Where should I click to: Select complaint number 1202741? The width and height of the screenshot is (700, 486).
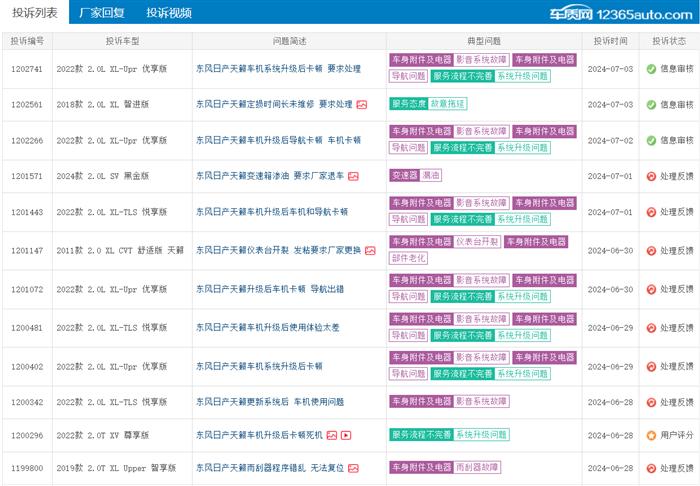27,69
